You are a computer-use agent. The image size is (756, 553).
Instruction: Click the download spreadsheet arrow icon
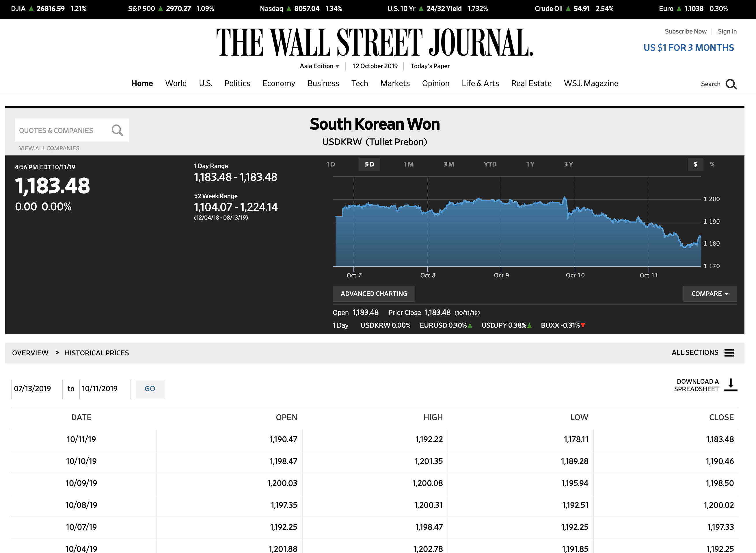click(x=731, y=385)
